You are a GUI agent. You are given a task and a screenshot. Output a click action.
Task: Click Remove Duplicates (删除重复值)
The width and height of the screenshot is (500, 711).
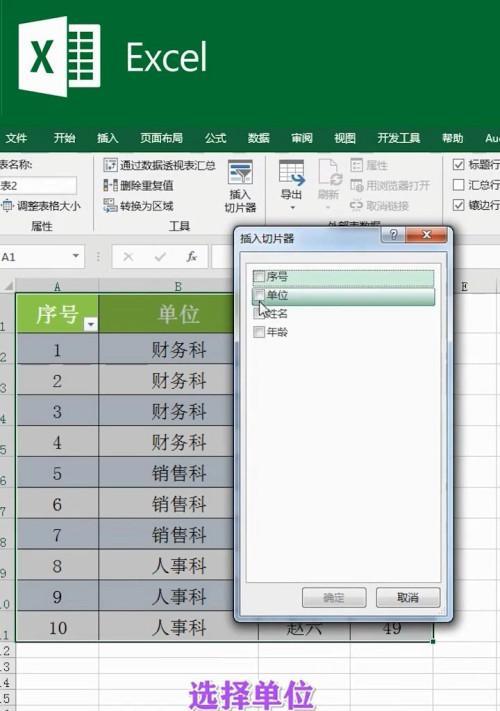(x=139, y=185)
